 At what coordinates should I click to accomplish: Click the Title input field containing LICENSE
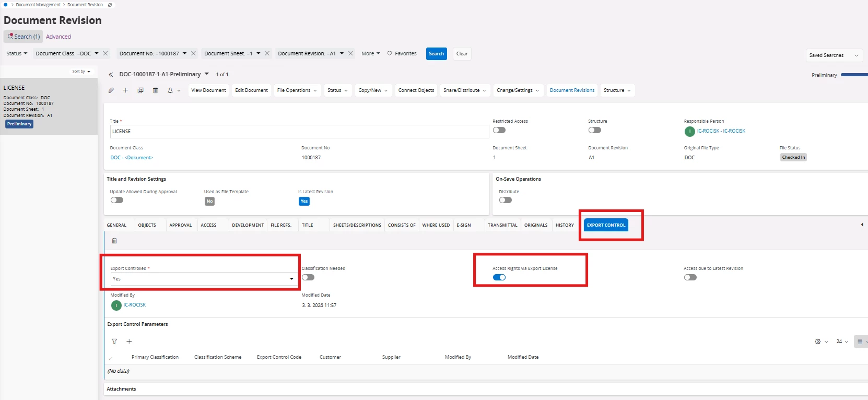click(299, 132)
